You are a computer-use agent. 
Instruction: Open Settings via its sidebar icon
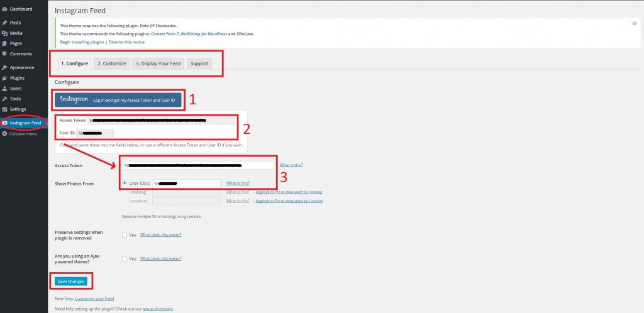[5, 109]
